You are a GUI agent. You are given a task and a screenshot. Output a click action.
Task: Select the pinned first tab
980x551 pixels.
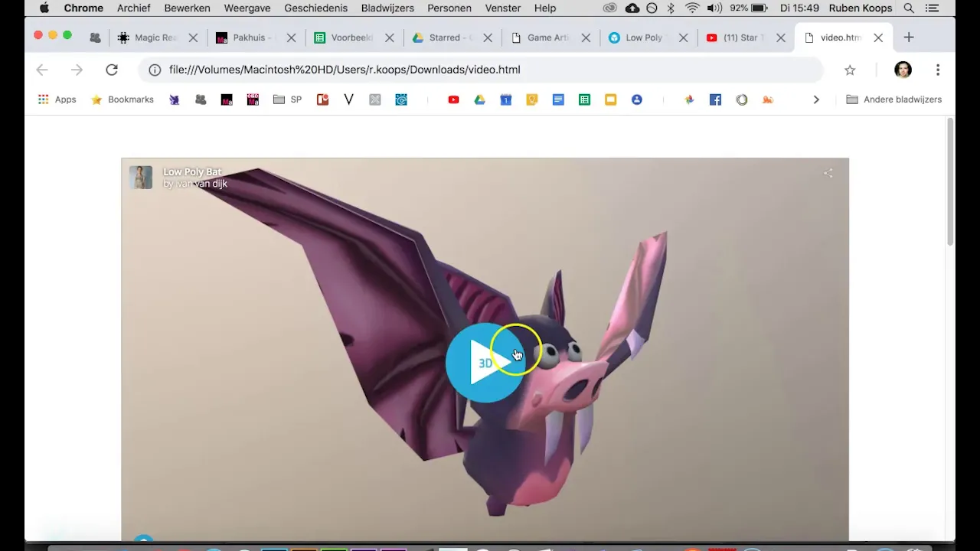[95, 37]
